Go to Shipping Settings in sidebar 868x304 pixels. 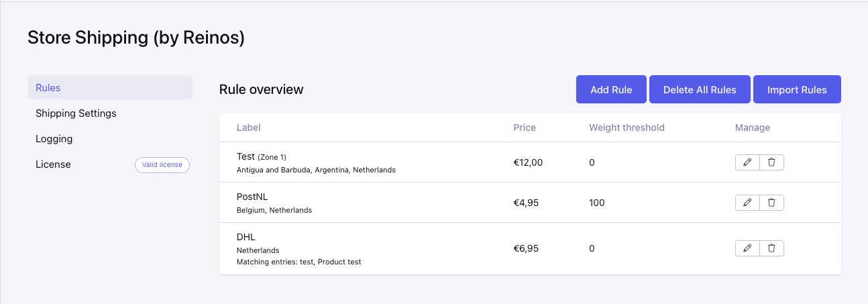point(76,113)
